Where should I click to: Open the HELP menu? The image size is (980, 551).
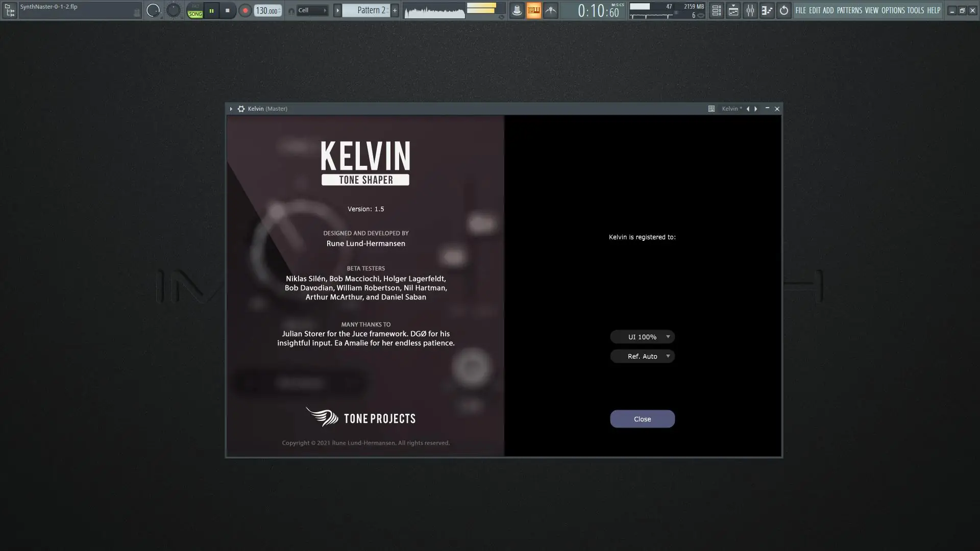[933, 10]
